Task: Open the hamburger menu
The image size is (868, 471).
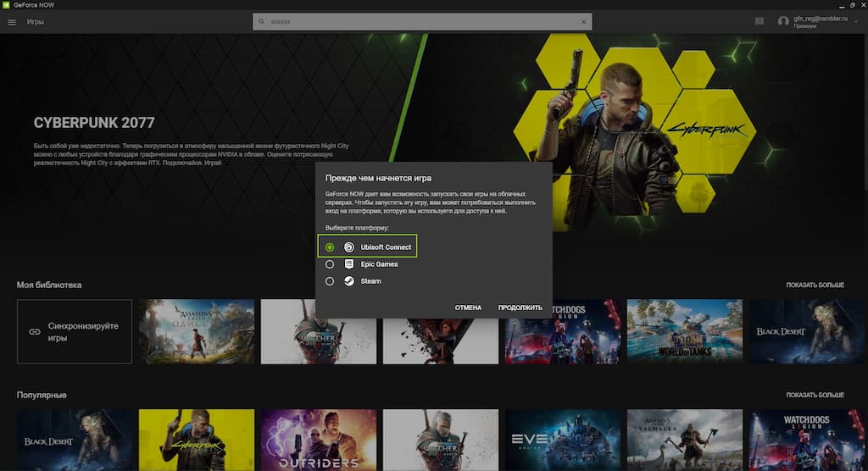Action: 12,22
